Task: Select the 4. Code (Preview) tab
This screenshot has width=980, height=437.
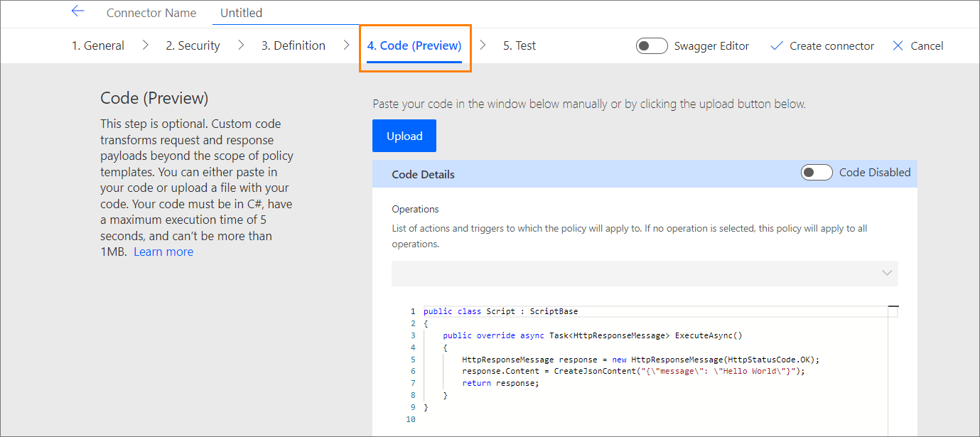Action: coord(414,45)
